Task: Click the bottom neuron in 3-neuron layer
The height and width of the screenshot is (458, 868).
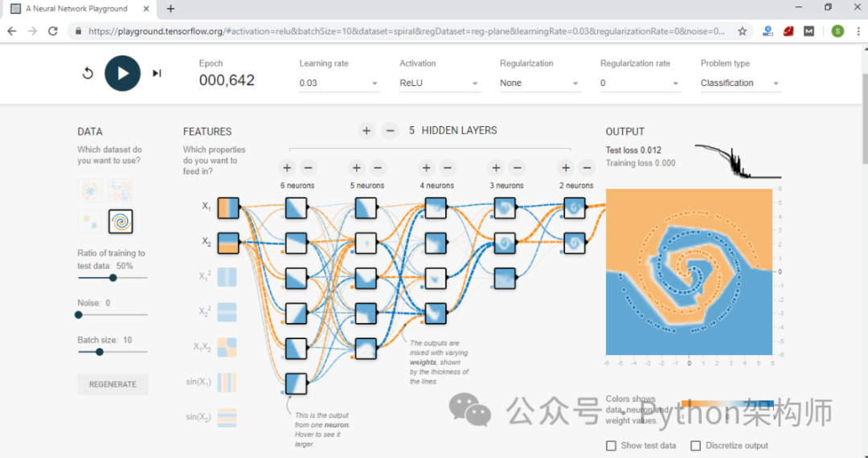Action: pos(505,278)
